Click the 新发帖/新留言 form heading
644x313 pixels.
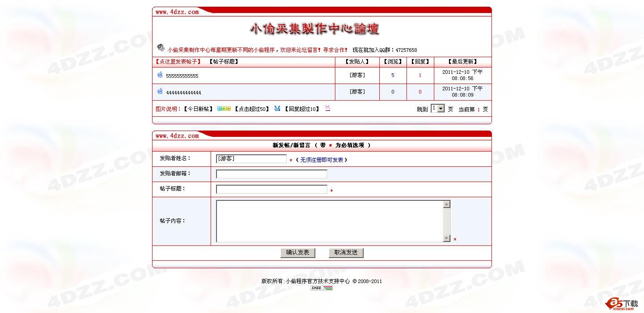[291, 145]
